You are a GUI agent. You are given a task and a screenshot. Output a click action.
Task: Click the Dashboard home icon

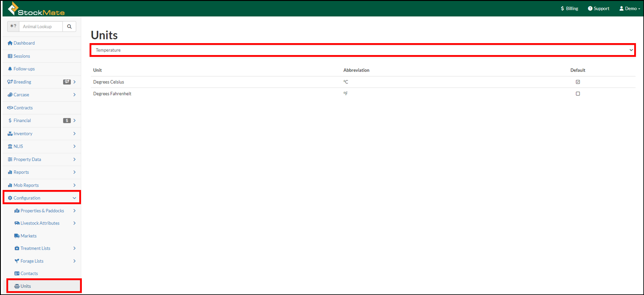(10, 43)
